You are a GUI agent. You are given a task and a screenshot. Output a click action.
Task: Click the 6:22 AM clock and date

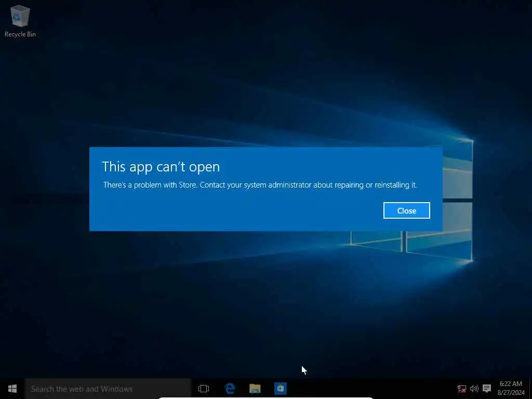[x=511, y=388]
